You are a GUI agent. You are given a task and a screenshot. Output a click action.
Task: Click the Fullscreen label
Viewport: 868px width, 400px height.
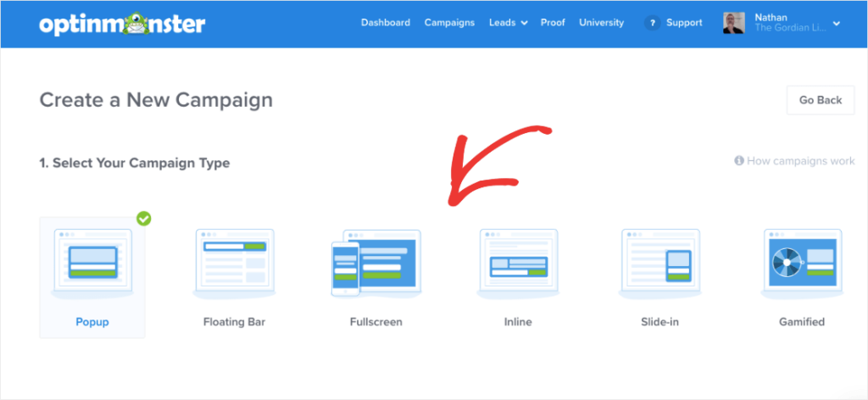(x=376, y=321)
